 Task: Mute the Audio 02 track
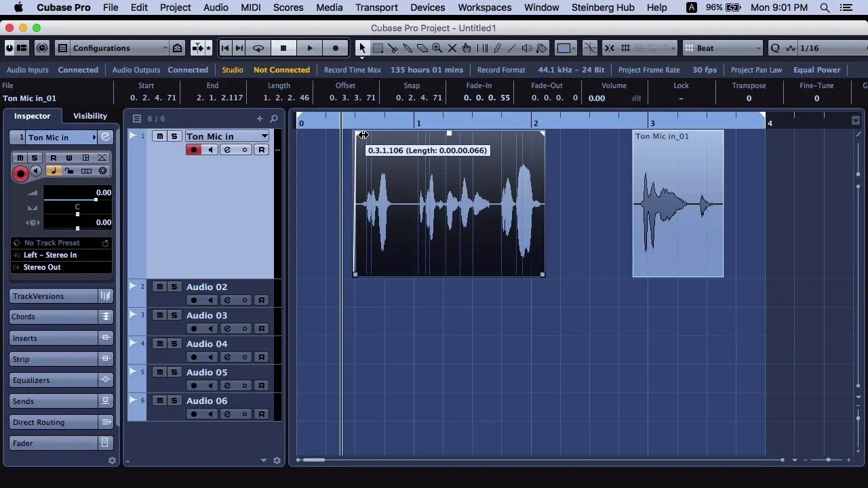(x=159, y=287)
